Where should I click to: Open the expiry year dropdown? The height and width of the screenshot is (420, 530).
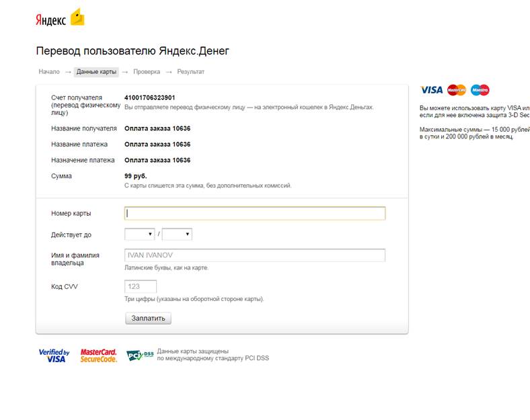[177, 234]
